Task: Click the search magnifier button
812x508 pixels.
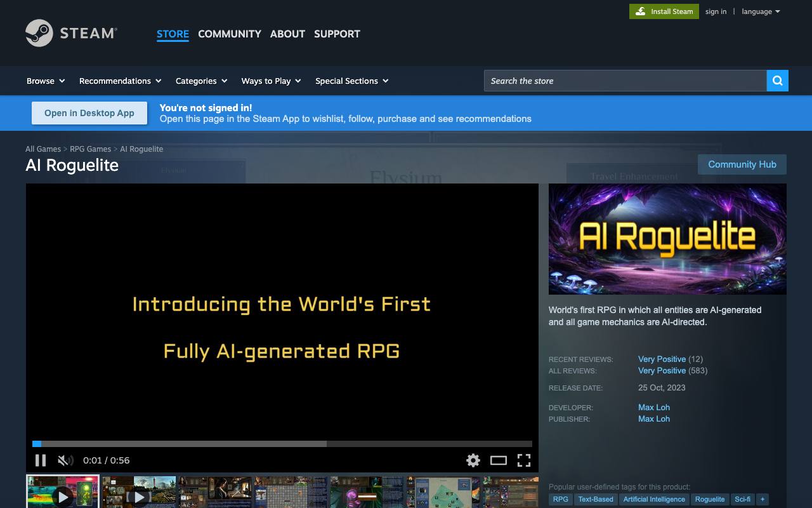Action: tap(778, 81)
